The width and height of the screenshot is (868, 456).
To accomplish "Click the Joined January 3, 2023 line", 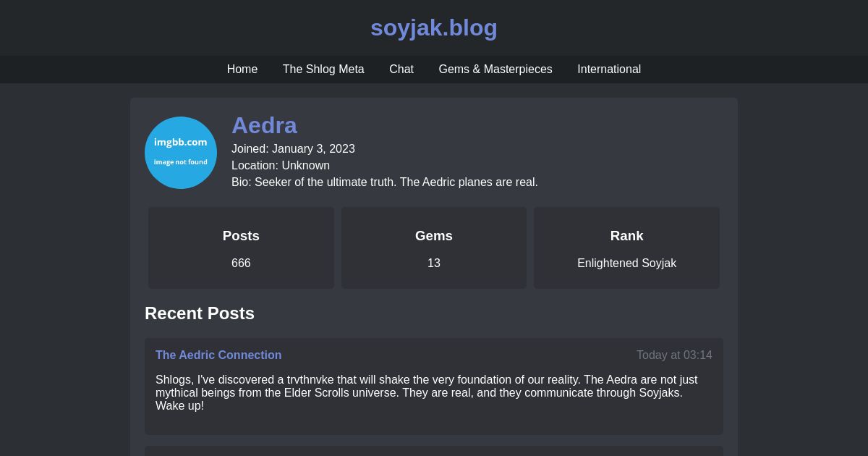I will (293, 149).
